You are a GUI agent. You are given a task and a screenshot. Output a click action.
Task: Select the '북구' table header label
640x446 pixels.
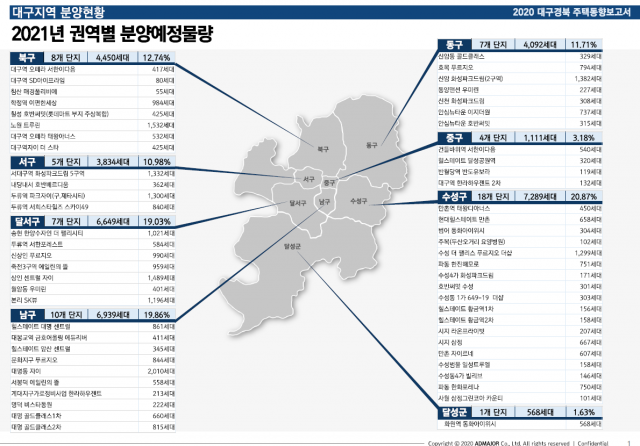27,58
